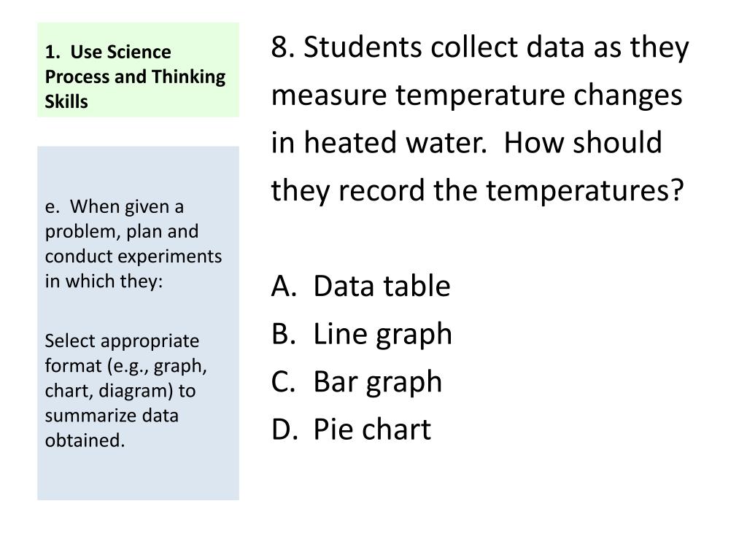Screen dimensions: 747x560
Task: Select answer D. Pie chart
Action: [x=351, y=429]
